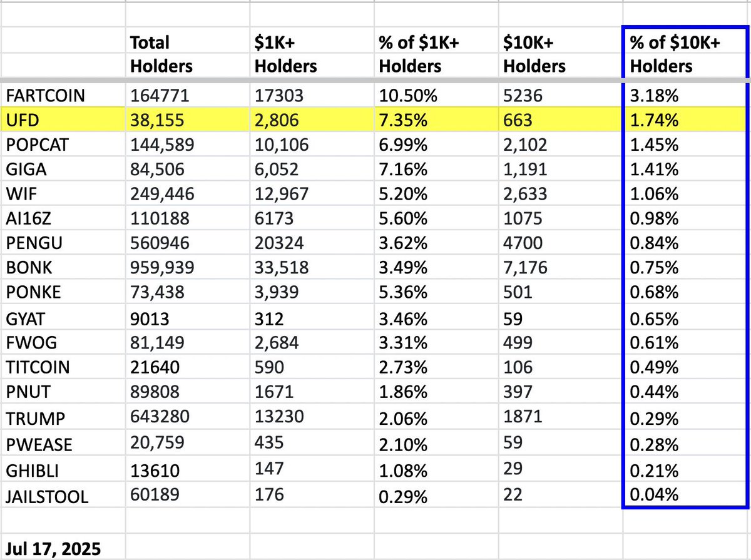Select the PONKE name cell
This screenshot has height=560, width=751.
click(63, 292)
